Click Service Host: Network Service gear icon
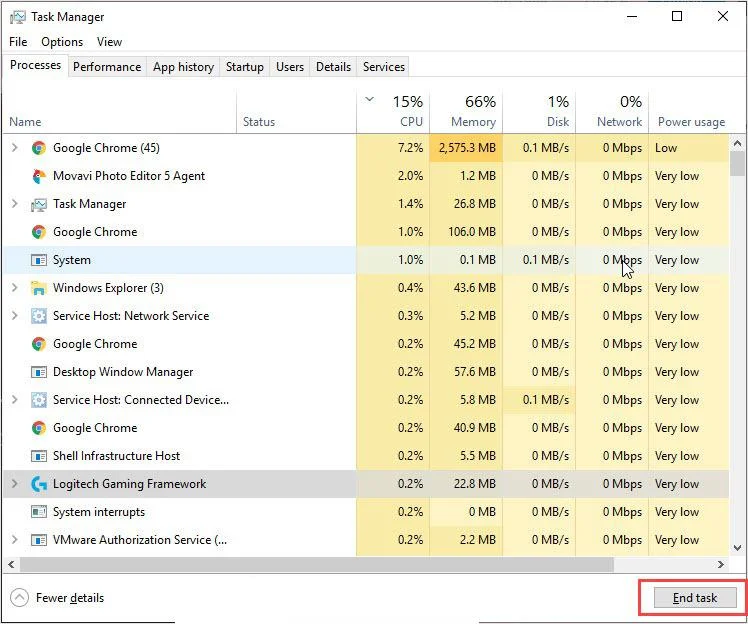 pos(39,316)
